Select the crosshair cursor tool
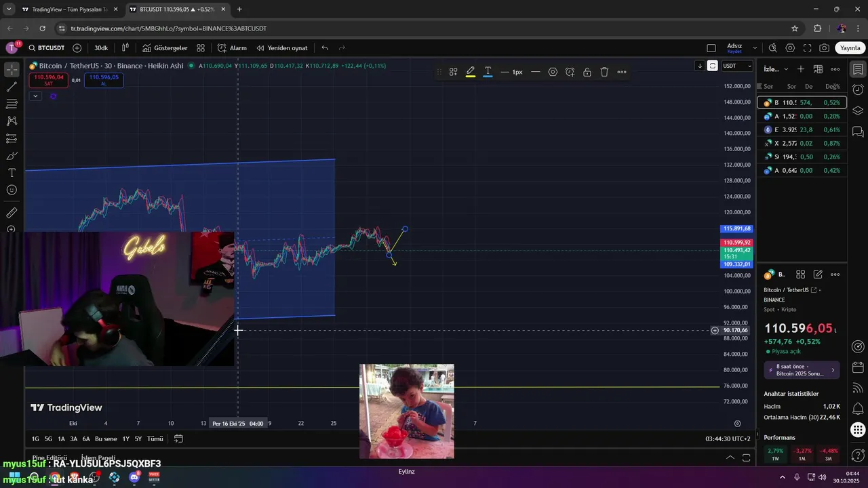This screenshot has height=488, width=868. click(x=12, y=70)
